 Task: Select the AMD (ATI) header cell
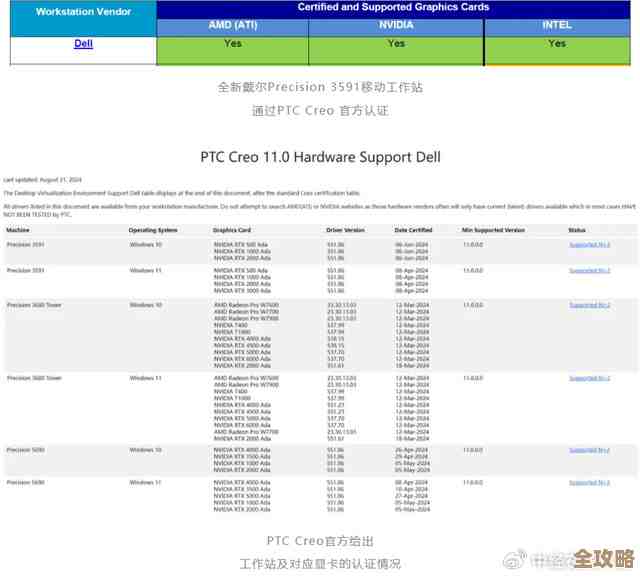[x=232, y=25]
